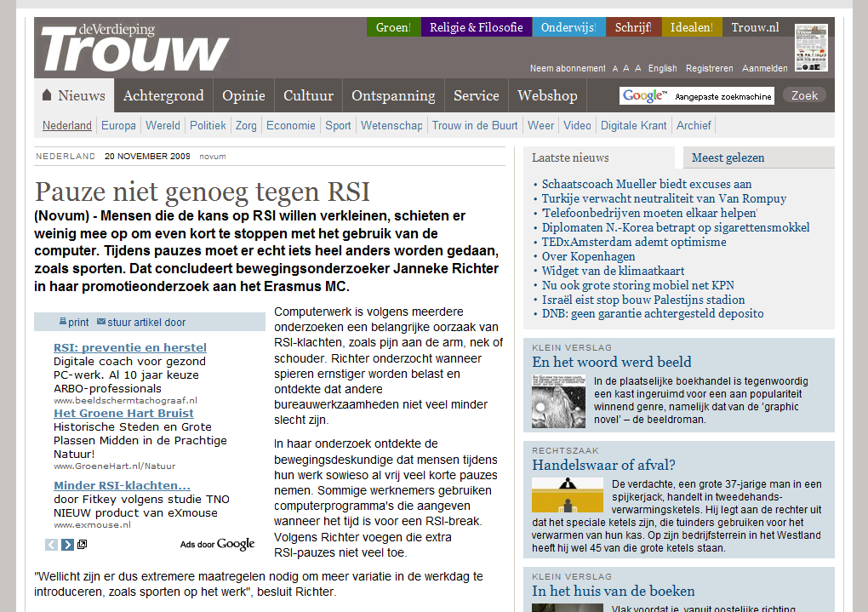
Task: Click the Google custom search field
Action: coord(723,96)
